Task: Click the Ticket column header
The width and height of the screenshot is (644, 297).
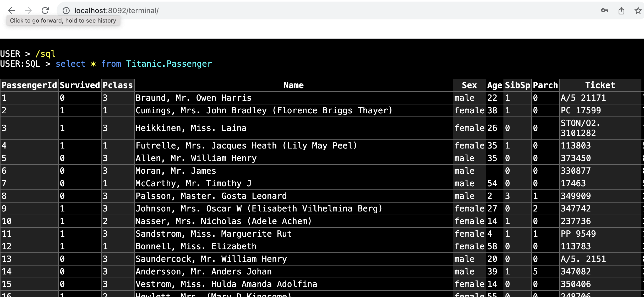Action: coord(600,85)
